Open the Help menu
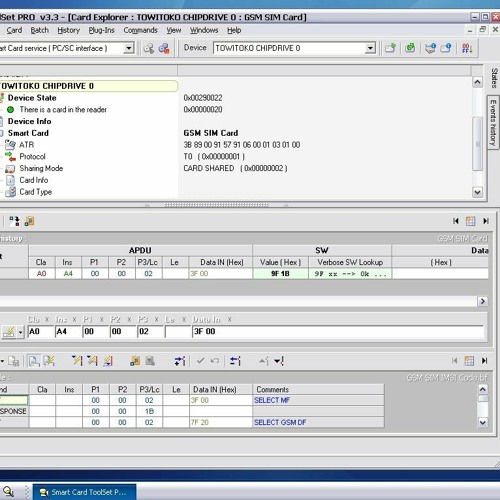Image resolution: width=500 pixels, height=500 pixels. tap(234, 30)
